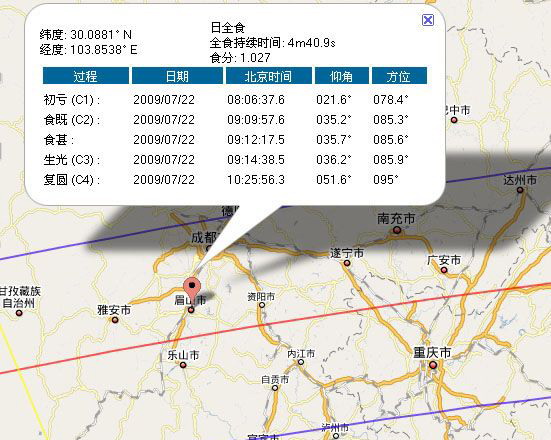Click the 过程 column header

tap(86, 76)
